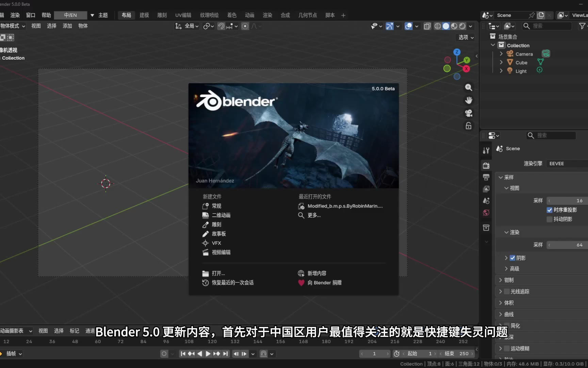The image size is (588, 368).
Task: Click the lock camera to view icon
Action: tap(469, 126)
